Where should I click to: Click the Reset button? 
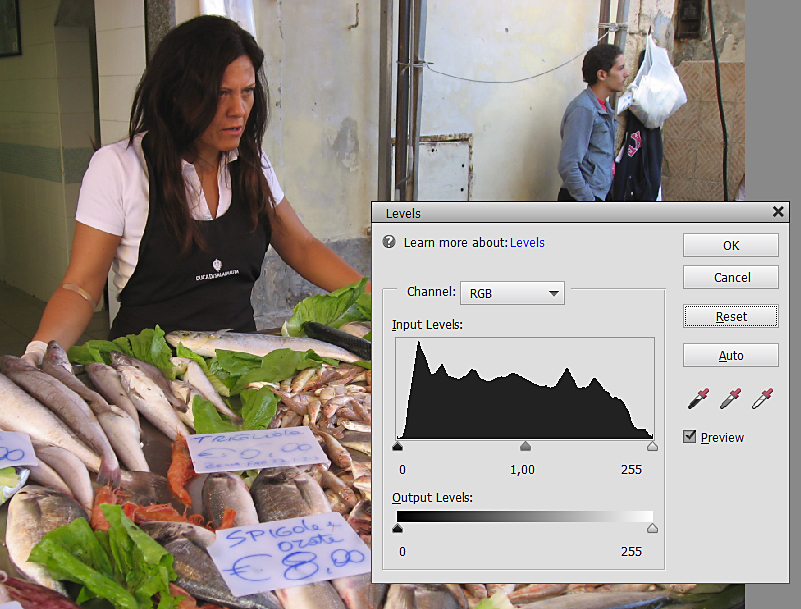tap(730, 316)
